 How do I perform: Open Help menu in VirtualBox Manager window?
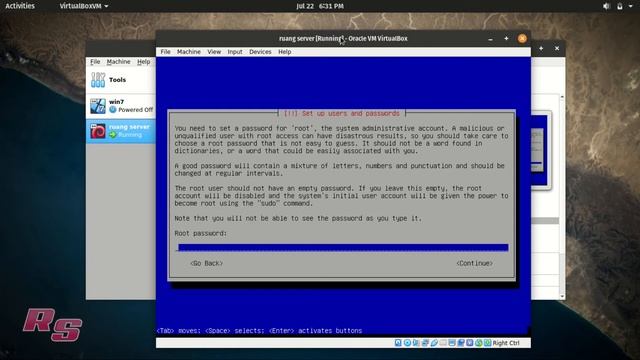(143, 62)
